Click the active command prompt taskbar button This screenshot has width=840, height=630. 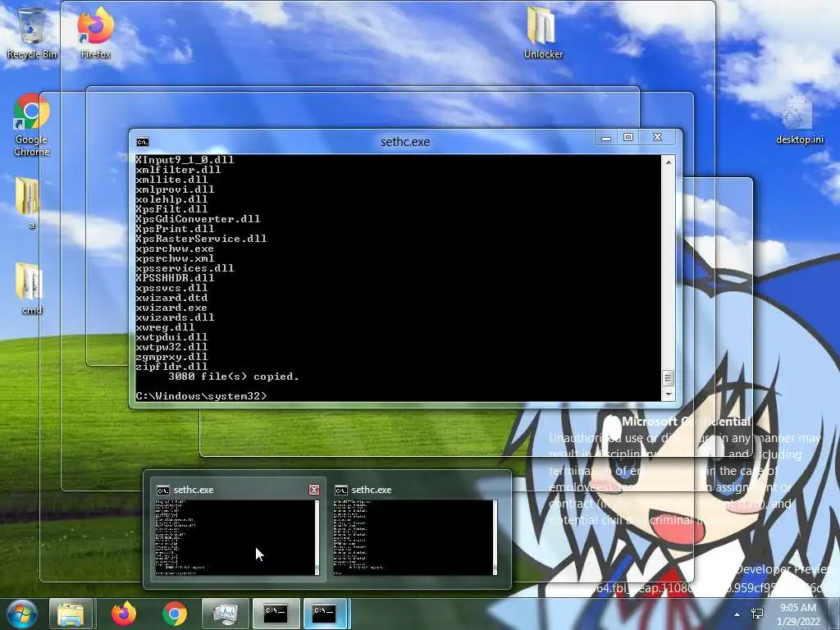pos(326,614)
